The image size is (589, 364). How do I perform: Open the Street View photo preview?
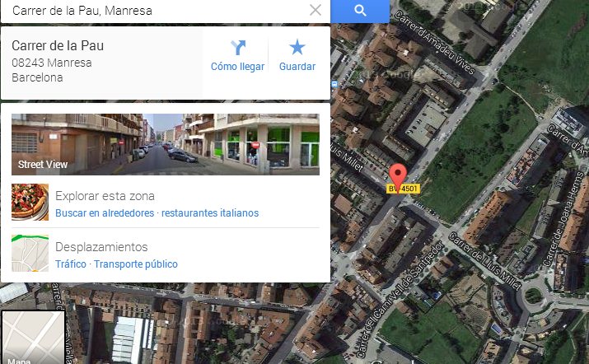tap(166, 144)
